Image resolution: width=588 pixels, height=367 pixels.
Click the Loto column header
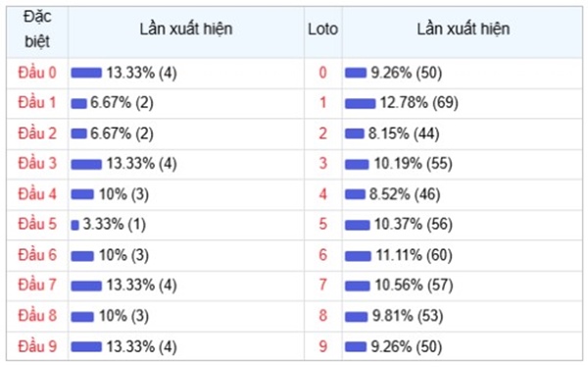pyautogui.click(x=322, y=29)
